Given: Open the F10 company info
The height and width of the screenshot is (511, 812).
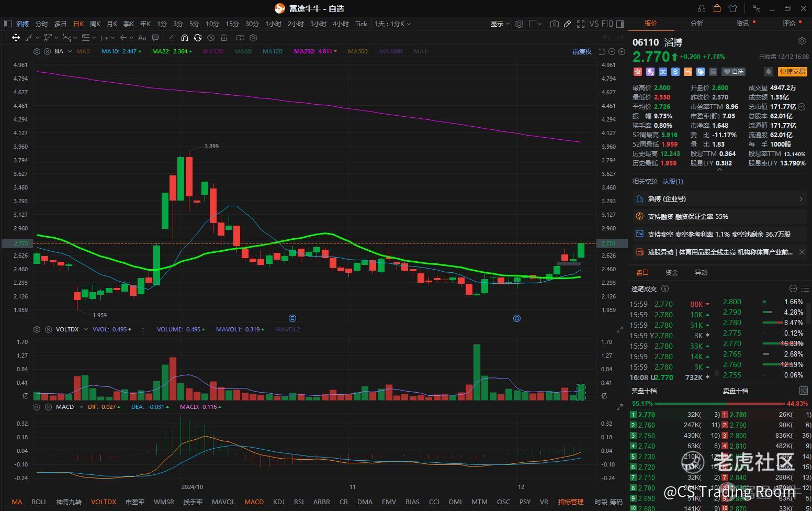Looking at the screenshot, I should tap(607, 24).
